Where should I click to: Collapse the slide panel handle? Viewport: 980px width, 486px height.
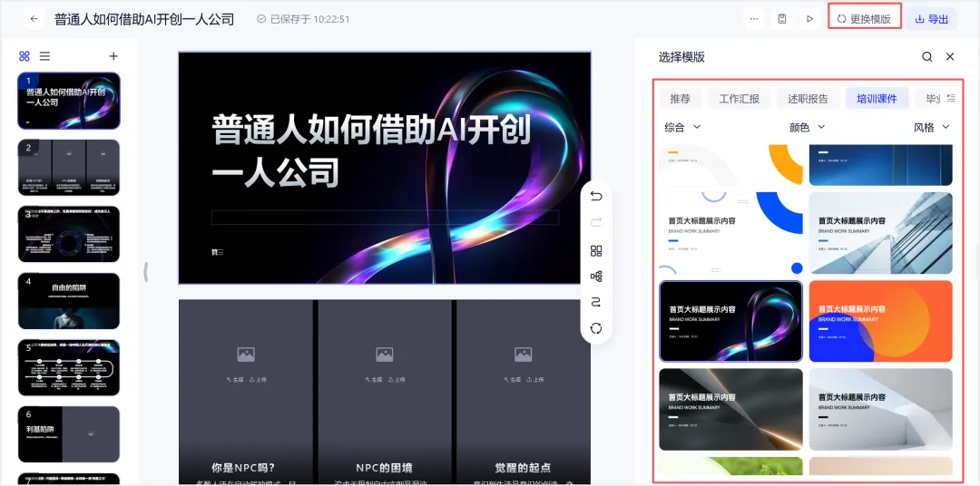pyautogui.click(x=145, y=272)
